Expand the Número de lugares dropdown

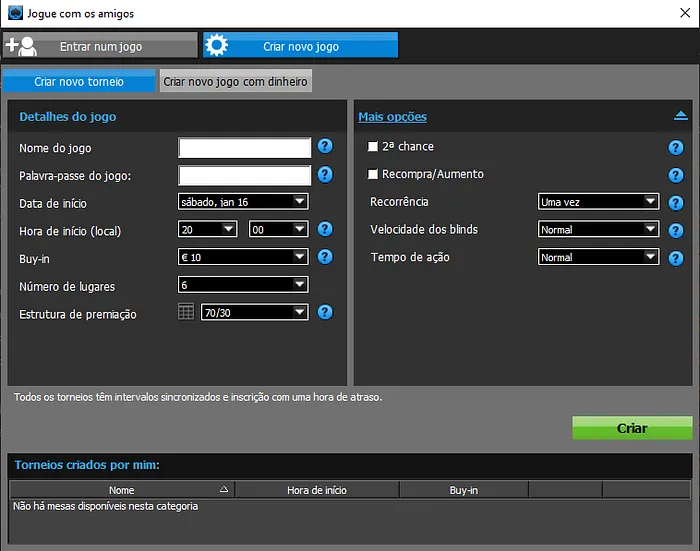point(243,285)
